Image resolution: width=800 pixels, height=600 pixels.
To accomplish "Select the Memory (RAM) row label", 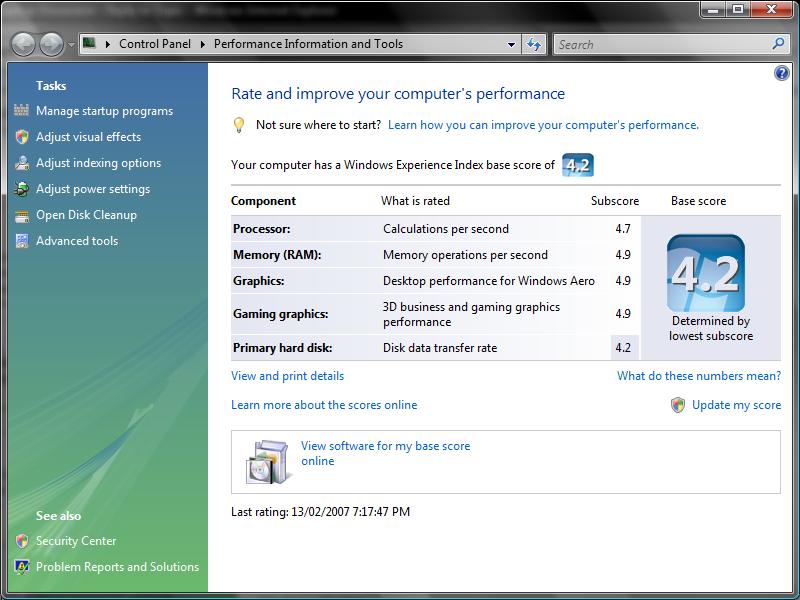I will click(x=277, y=255).
